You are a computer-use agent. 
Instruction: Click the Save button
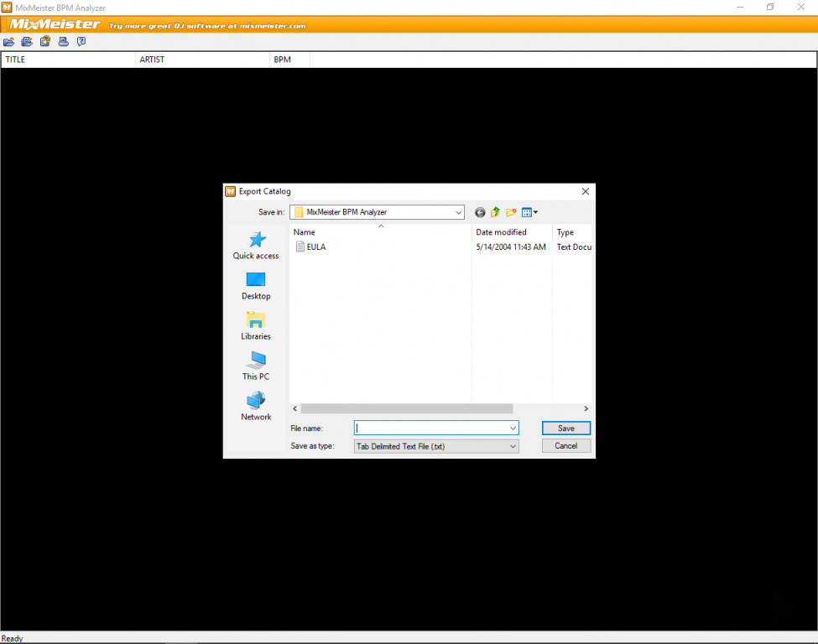tap(566, 428)
